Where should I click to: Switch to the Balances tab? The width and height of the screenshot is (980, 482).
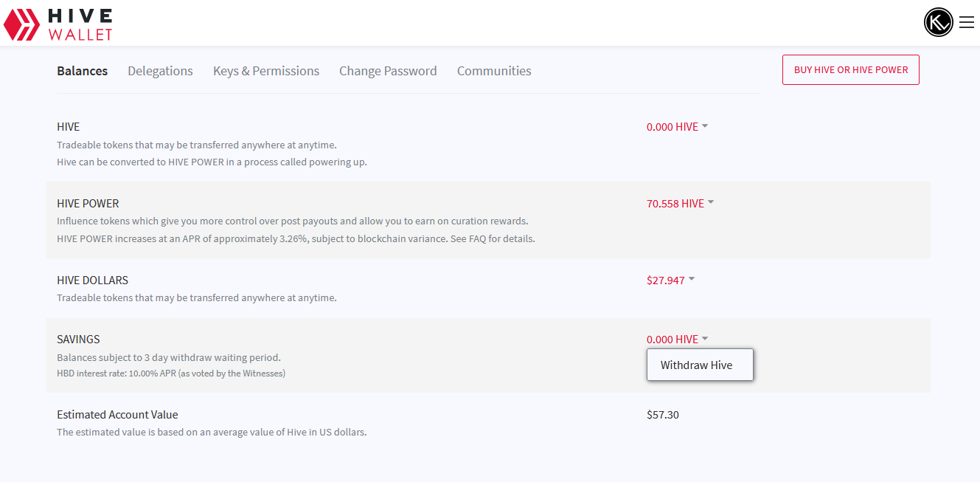point(82,71)
